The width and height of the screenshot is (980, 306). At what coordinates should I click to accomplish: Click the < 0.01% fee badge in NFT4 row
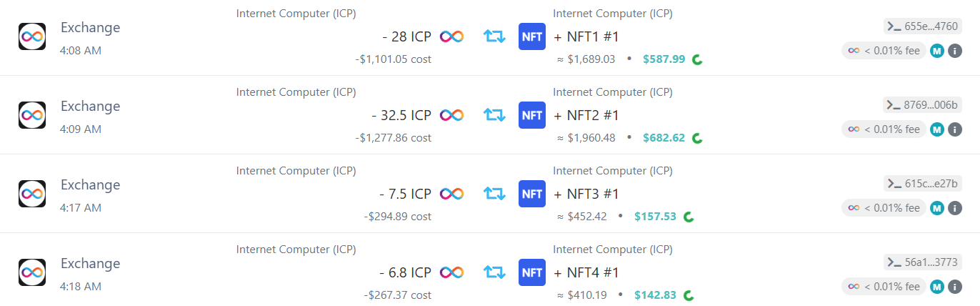[x=884, y=287]
